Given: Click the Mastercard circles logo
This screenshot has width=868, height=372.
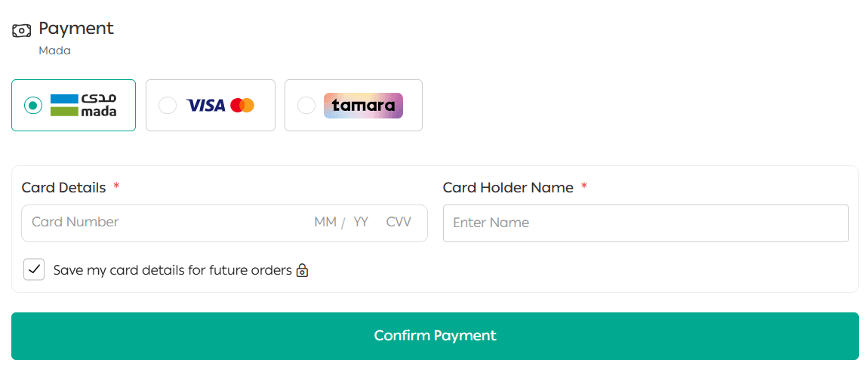Looking at the screenshot, I should (242, 106).
